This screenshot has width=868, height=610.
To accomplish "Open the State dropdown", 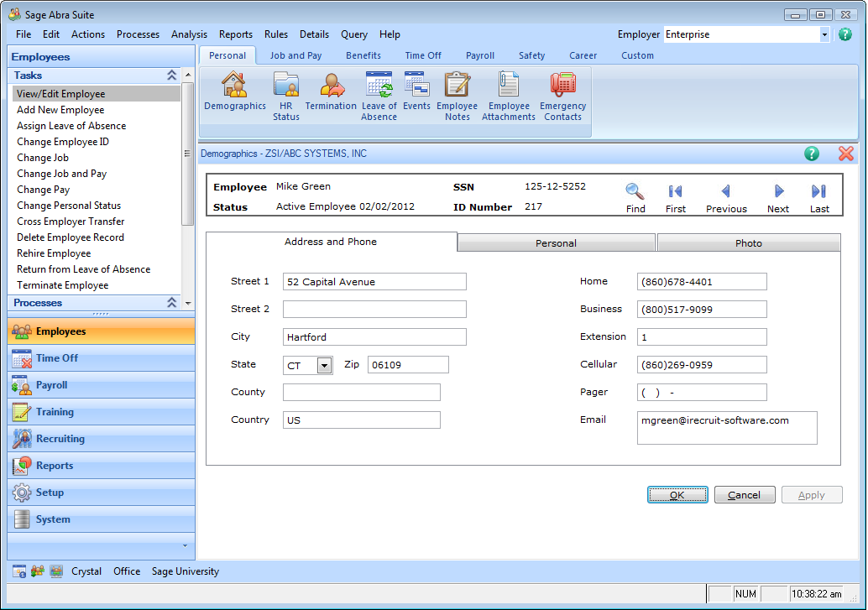I will coord(324,366).
